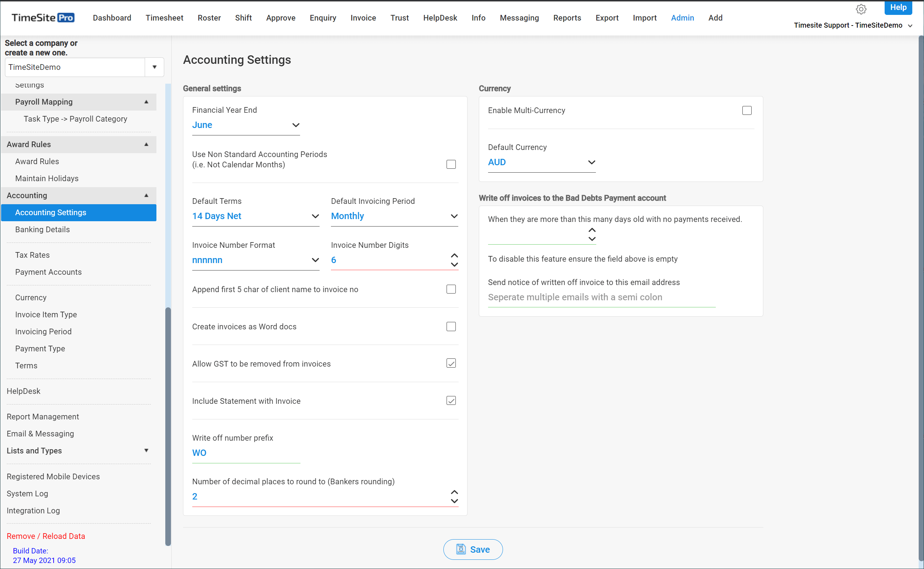The height and width of the screenshot is (569, 924).
Task: Click the Save button
Action: (473, 550)
